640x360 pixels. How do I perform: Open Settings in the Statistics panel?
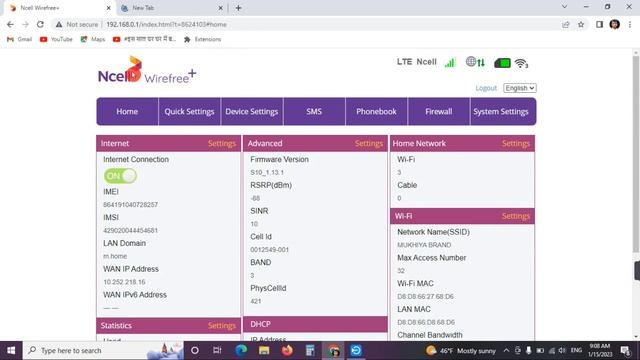(222, 326)
